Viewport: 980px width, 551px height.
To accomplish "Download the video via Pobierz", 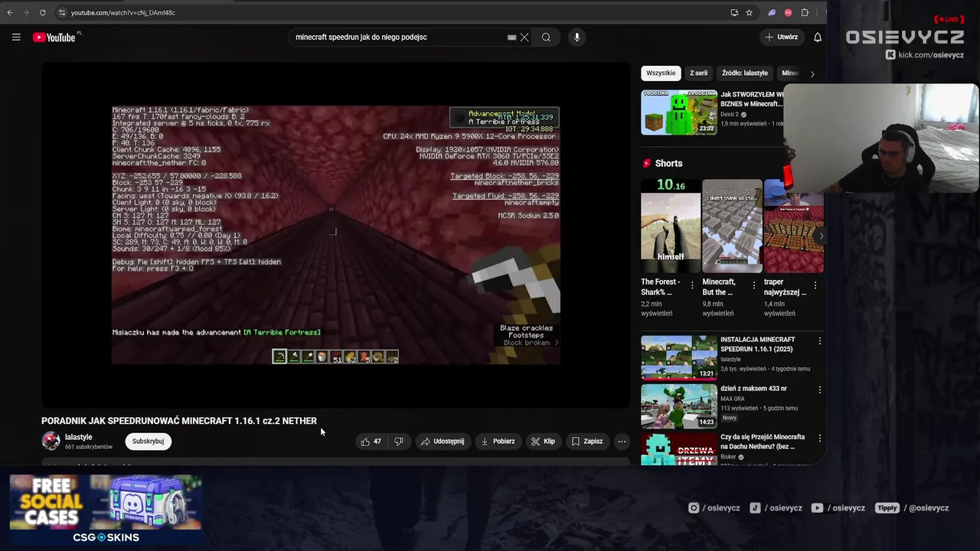I will coord(497,441).
